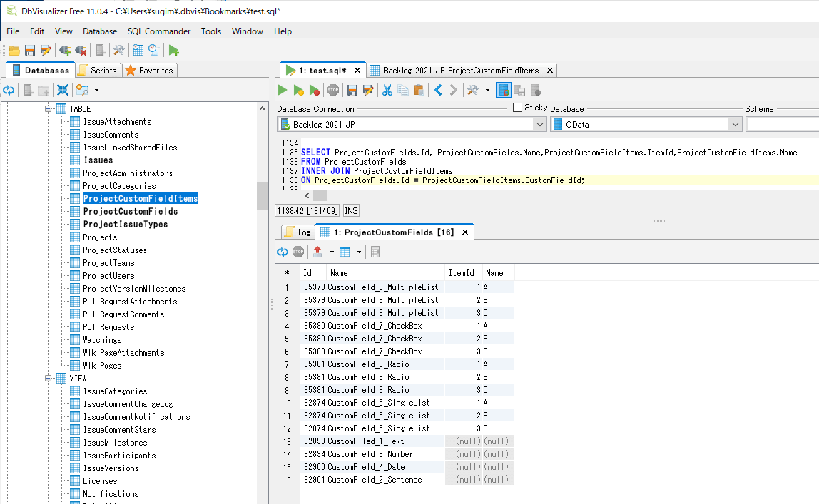
Task: Switch to the Log tab
Action: coord(297,232)
